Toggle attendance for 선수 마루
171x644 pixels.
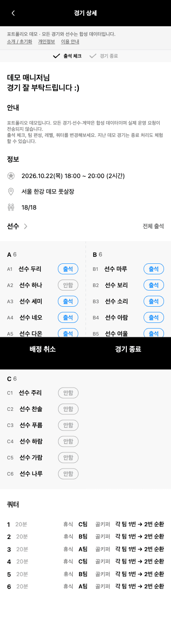154,269
